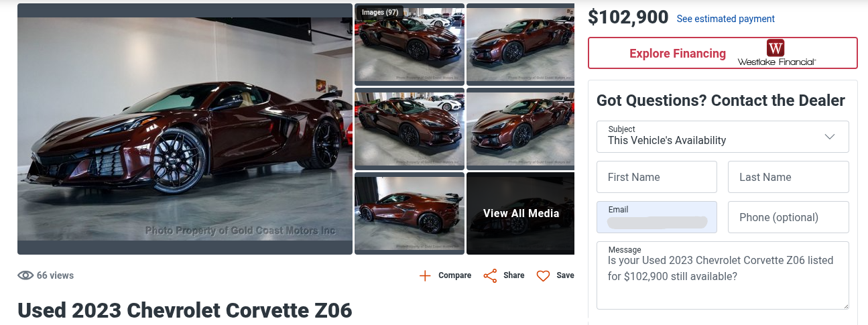
Task: Click the View All Media tile
Action: 520,214
